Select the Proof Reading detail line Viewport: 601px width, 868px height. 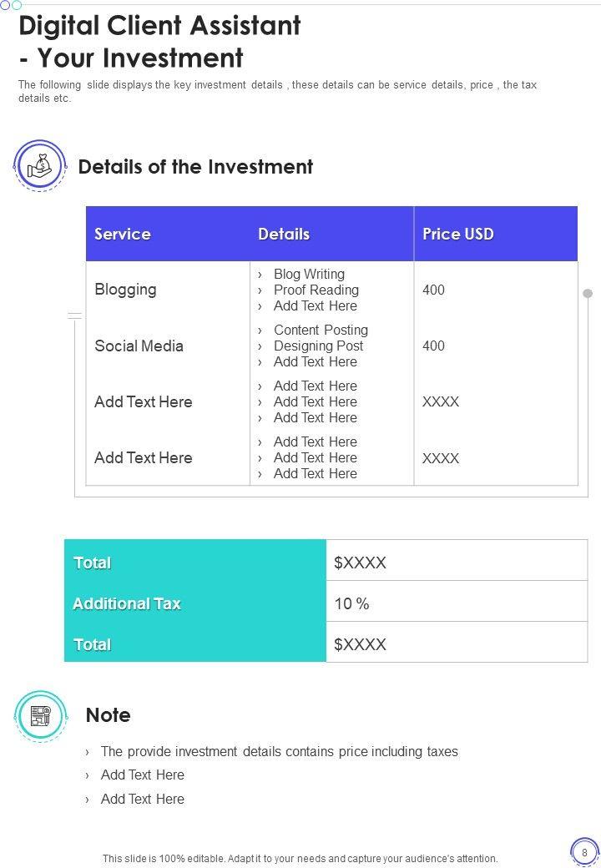[316, 290]
